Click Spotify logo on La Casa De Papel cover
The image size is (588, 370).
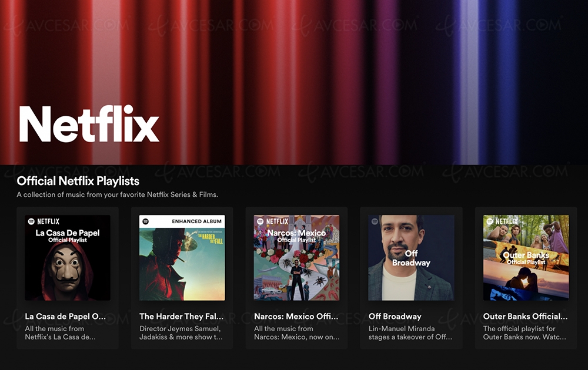[32, 221]
